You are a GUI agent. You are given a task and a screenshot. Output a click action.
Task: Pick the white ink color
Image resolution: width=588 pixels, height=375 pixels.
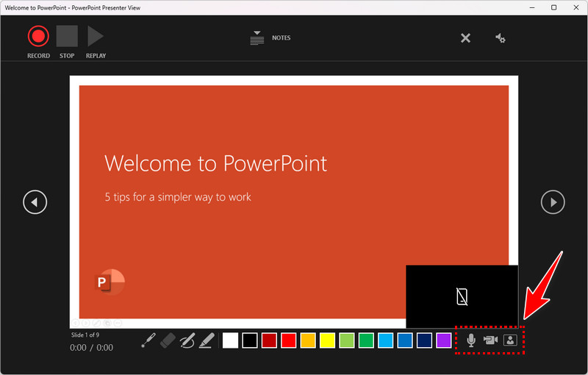point(230,340)
